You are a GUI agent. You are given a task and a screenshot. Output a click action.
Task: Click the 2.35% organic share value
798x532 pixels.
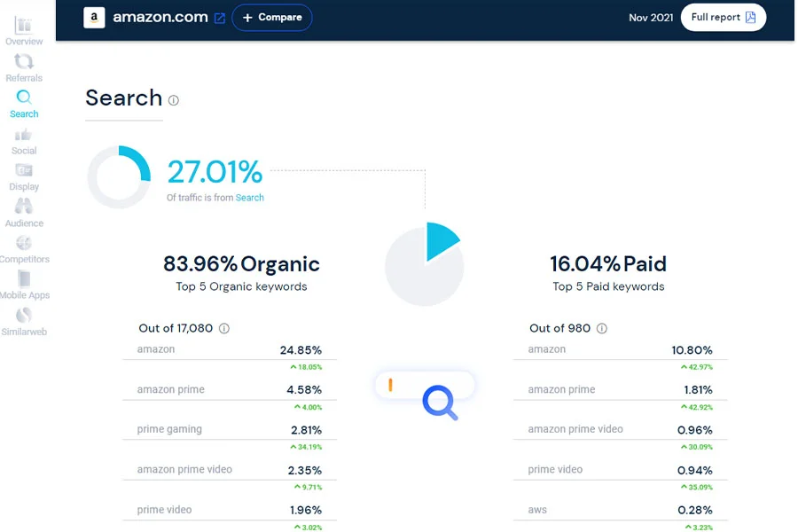click(x=305, y=471)
